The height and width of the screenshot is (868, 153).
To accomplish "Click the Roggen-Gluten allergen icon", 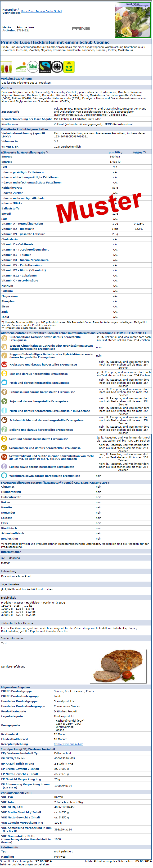I will pos(4,356).
